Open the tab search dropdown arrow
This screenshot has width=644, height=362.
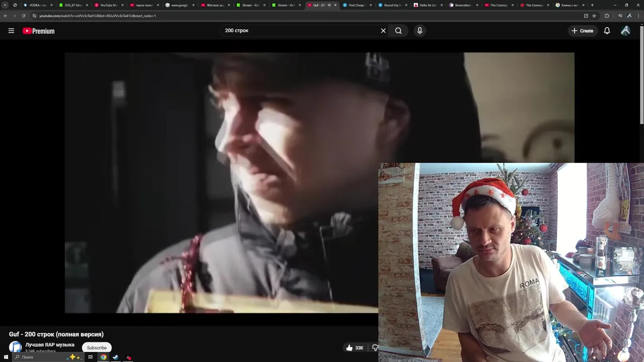tap(5, 5)
